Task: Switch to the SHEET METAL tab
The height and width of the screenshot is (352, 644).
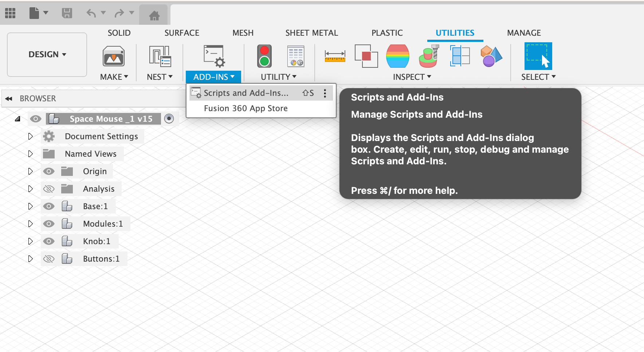Action: pos(312,33)
